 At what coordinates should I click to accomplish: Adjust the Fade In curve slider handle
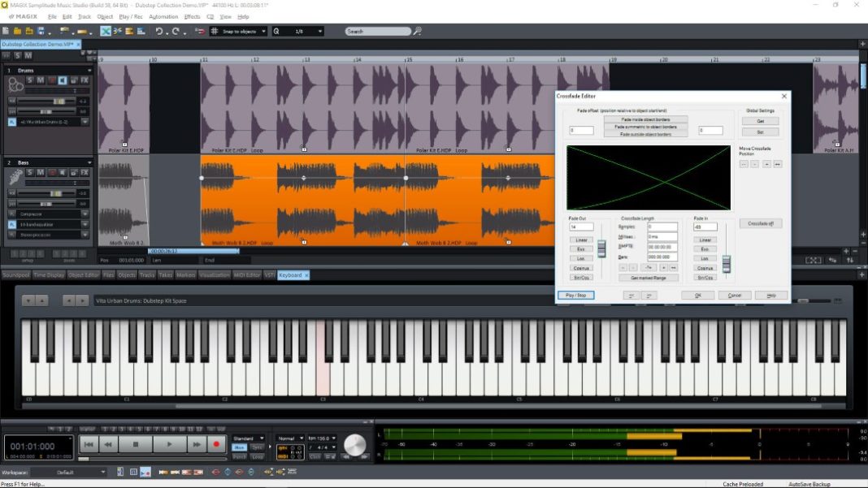click(x=727, y=265)
